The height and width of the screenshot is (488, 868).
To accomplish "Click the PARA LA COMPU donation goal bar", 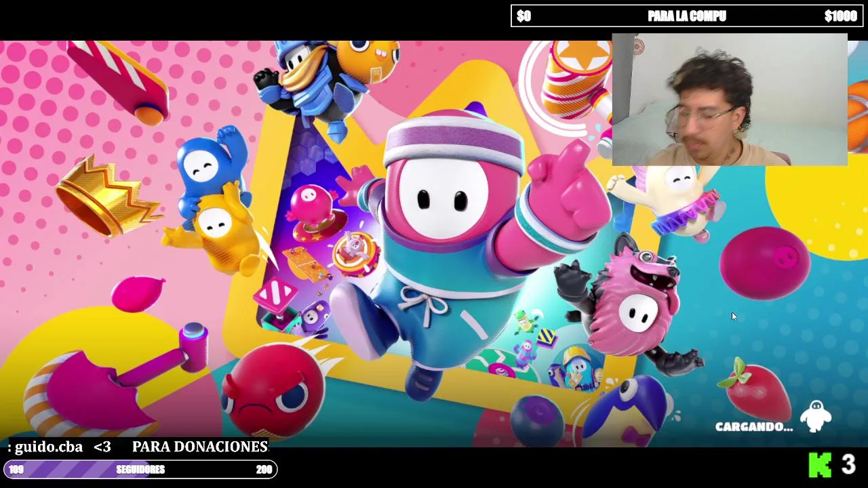I will 687,16.
